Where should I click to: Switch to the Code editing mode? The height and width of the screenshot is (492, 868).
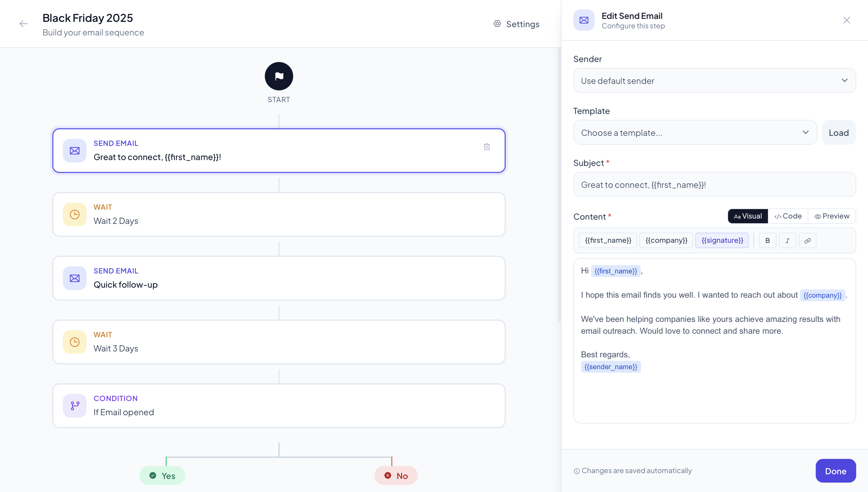coord(788,216)
